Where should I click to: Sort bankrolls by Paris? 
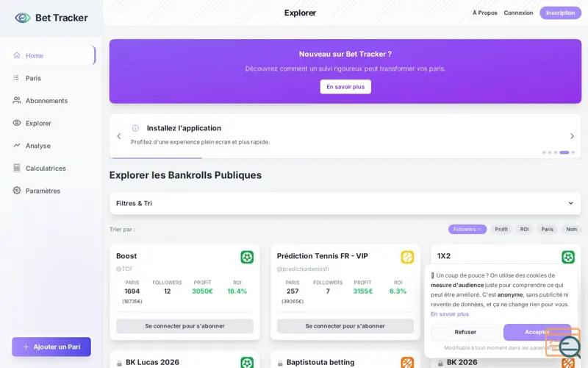point(547,229)
